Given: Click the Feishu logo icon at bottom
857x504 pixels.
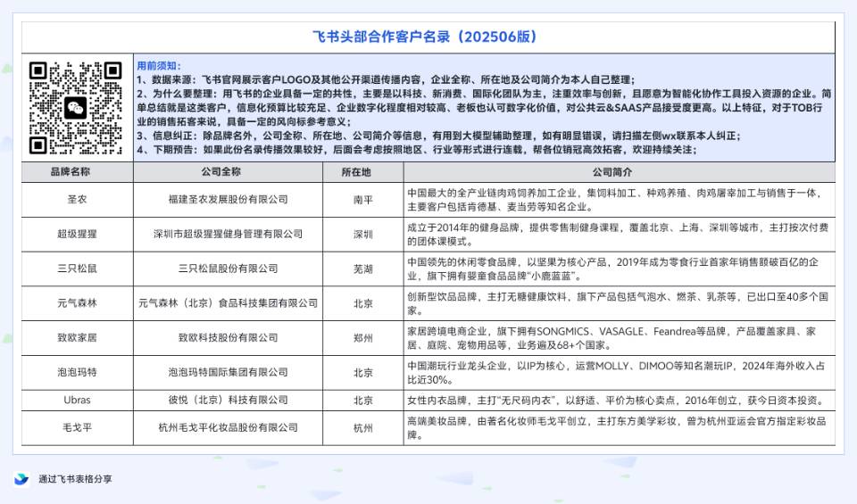Looking at the screenshot, I should point(21,479).
